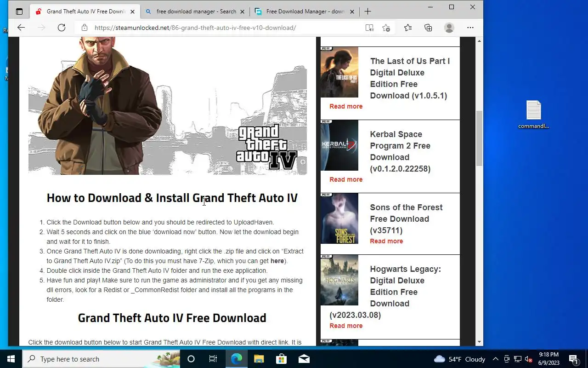588x368 pixels.
Task: Click Sons of the Forest cover thumbnail
Action: tap(339, 218)
